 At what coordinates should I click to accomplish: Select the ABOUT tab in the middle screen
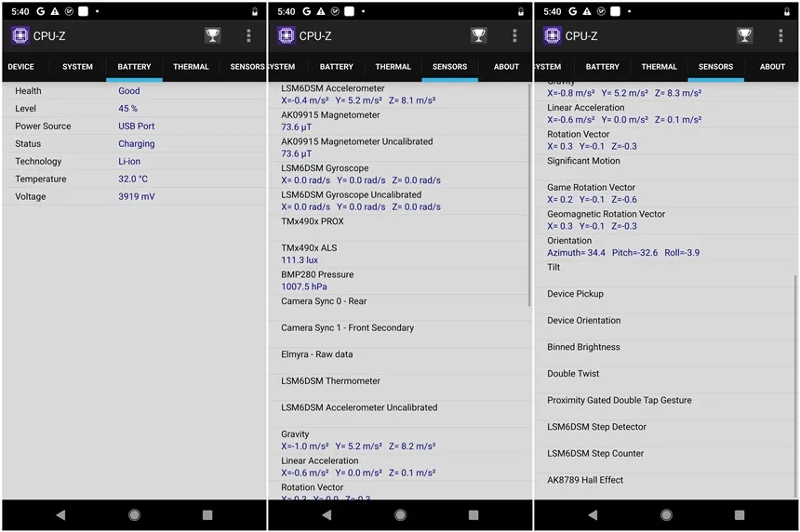click(506, 67)
